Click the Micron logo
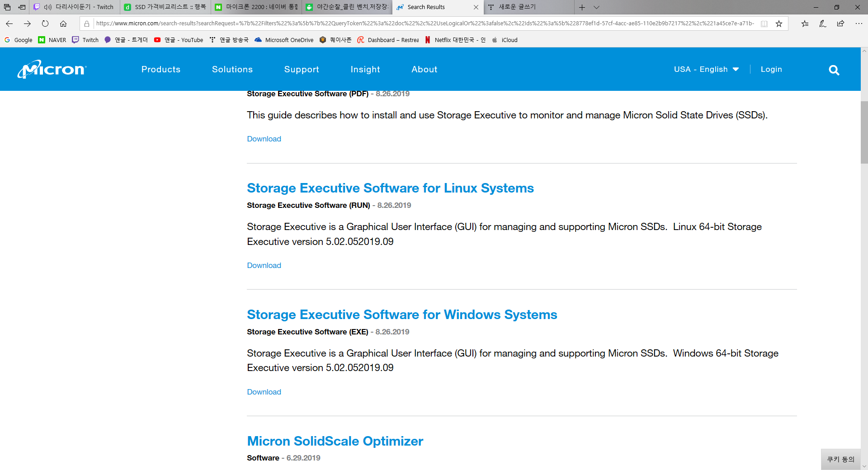The image size is (868, 470). point(52,69)
